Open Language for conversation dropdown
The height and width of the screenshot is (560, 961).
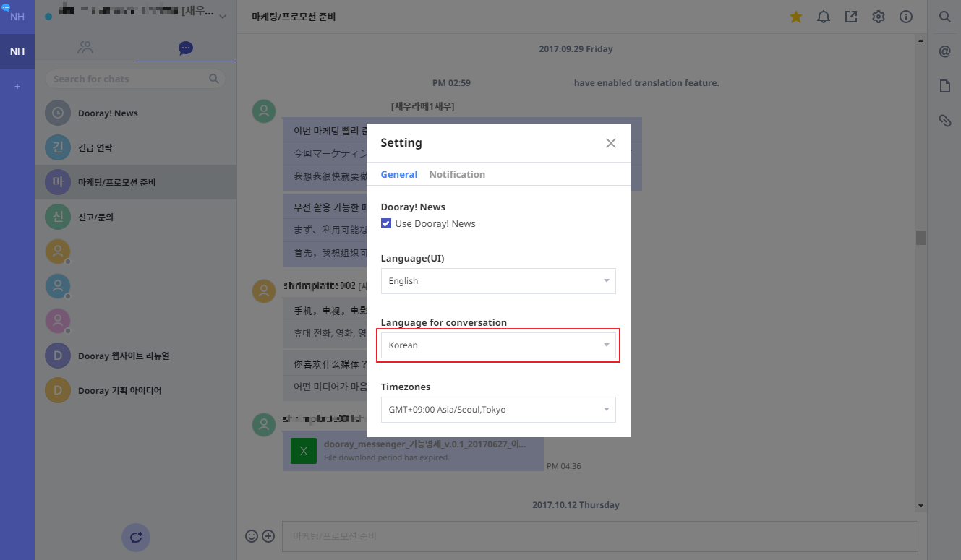pyautogui.click(x=498, y=345)
